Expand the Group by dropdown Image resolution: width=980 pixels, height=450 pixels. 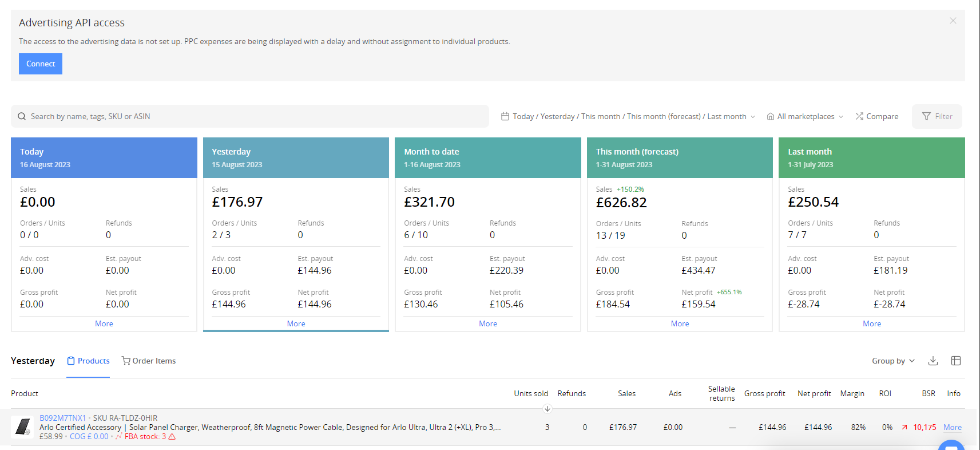click(893, 361)
